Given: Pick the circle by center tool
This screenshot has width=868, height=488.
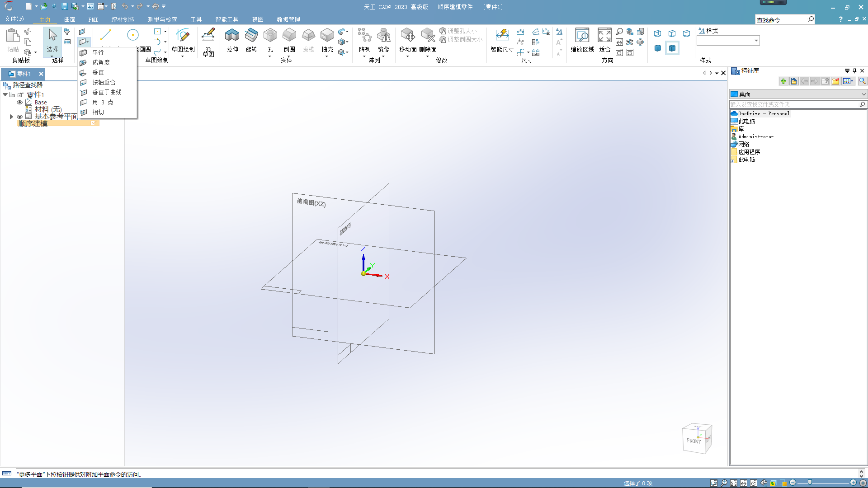Looking at the screenshot, I should pyautogui.click(x=132, y=35).
